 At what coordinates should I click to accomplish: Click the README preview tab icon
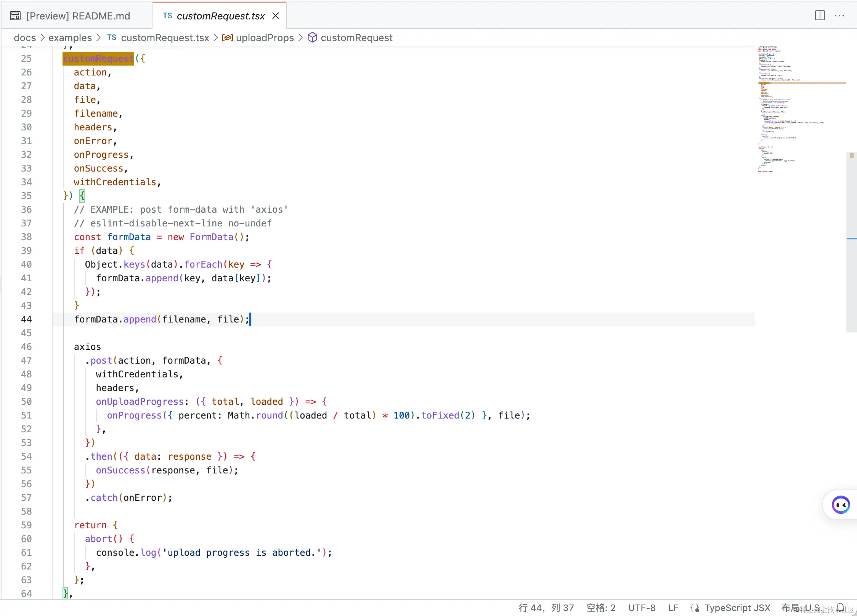[x=15, y=16]
